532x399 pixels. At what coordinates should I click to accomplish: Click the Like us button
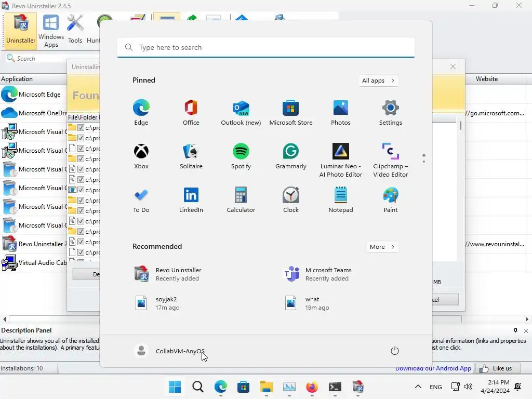click(497, 368)
